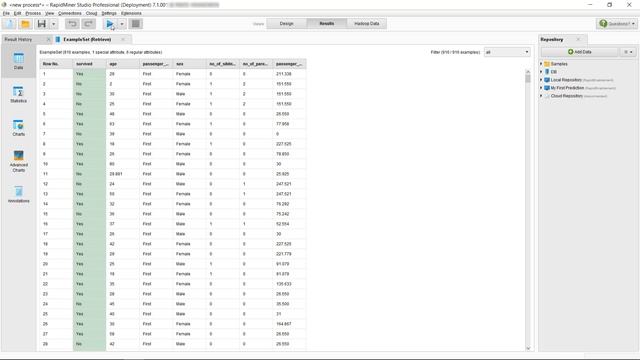This screenshot has width=640, height=360.
Task: Open the repository options menu dropdown
Action: tap(628, 52)
